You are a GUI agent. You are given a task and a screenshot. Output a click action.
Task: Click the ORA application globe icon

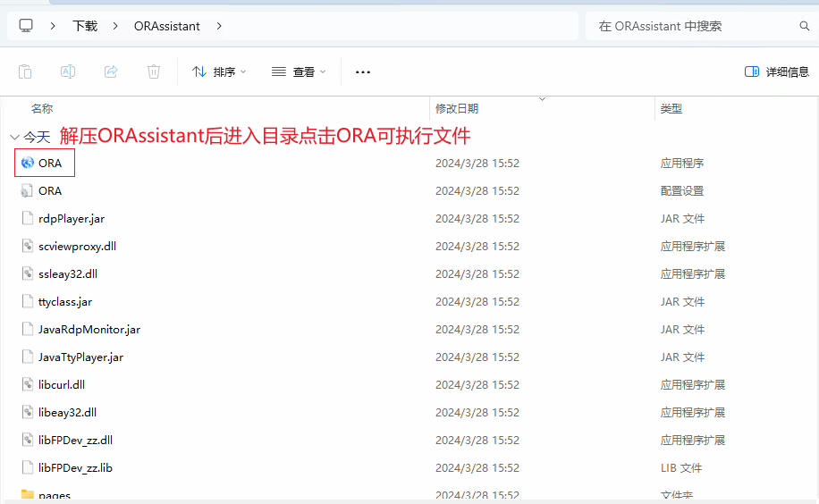click(x=27, y=164)
